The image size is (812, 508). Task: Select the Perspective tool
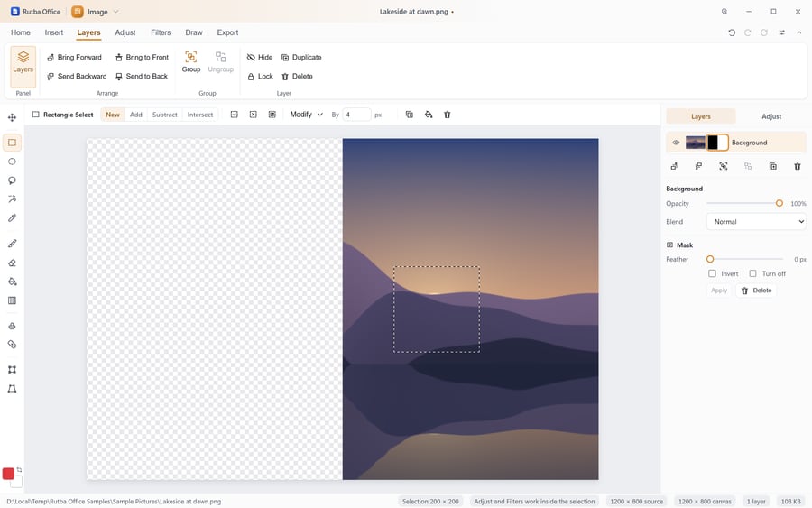12,389
